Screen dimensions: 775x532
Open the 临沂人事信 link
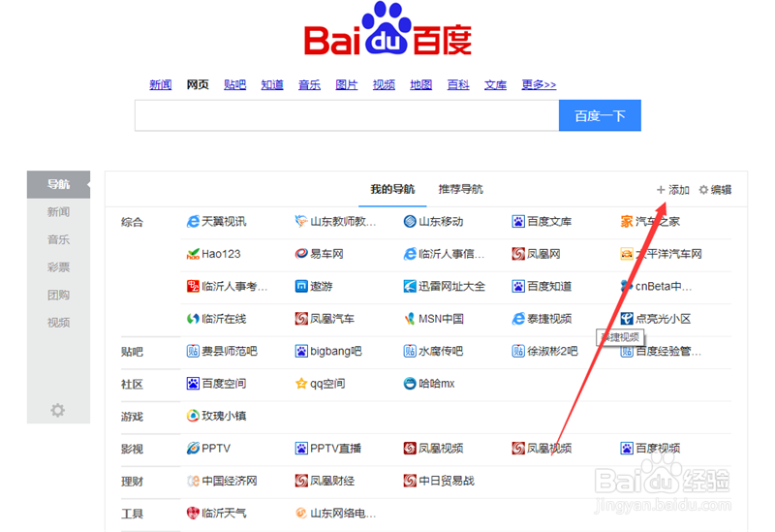451,254
